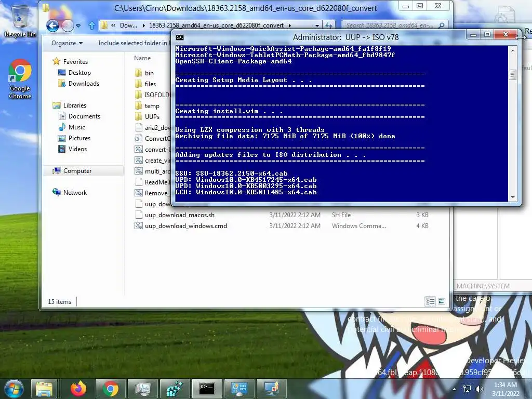This screenshot has height=399, width=532.
Task: Select the UUPs folder
Action: click(147, 117)
